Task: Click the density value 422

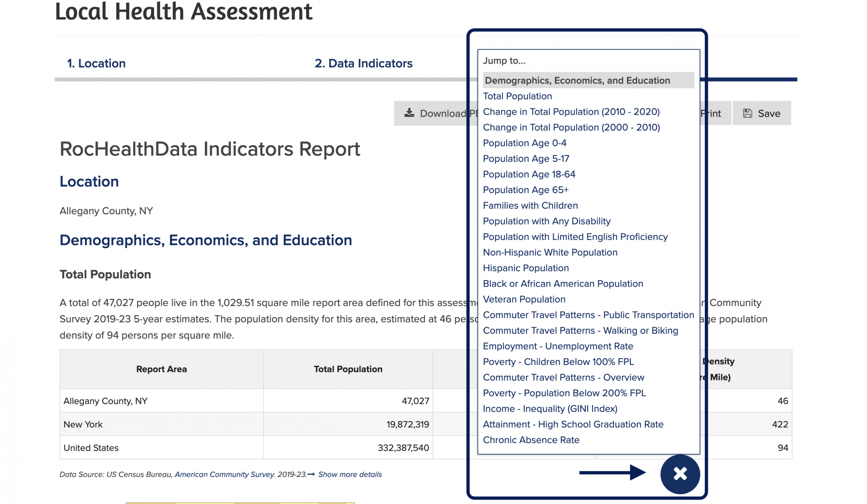Action: coord(780,424)
